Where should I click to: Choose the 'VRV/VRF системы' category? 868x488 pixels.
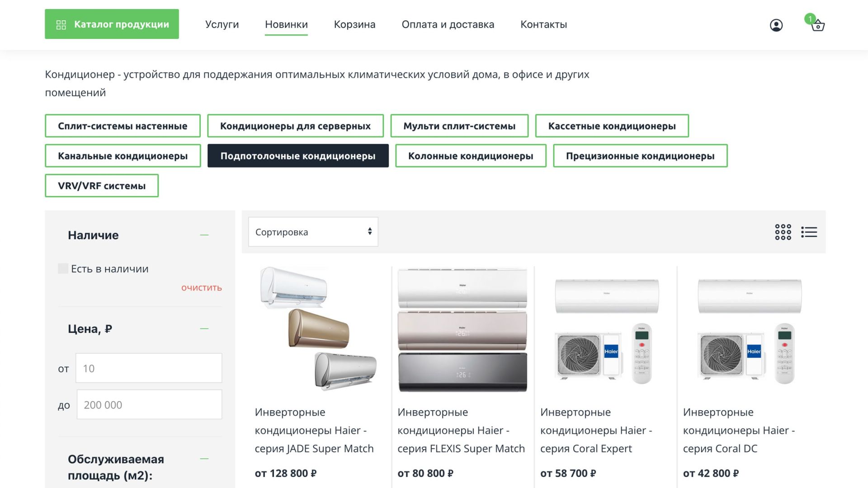(x=102, y=186)
